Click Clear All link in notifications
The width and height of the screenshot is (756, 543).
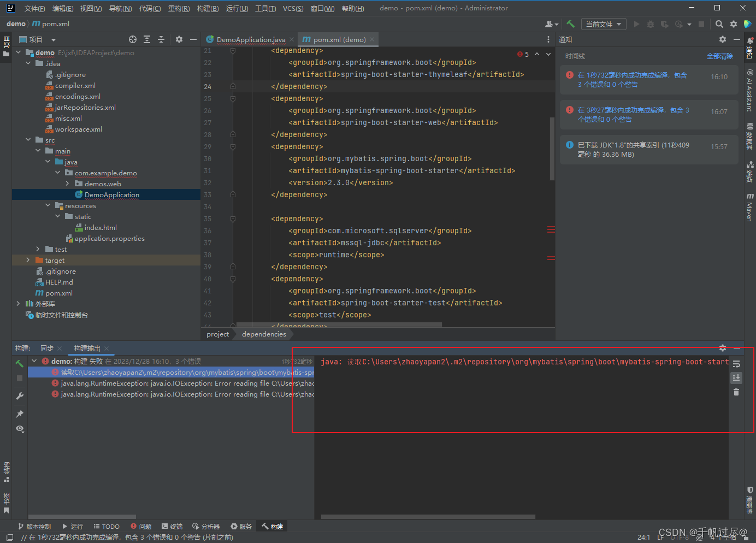tap(719, 56)
